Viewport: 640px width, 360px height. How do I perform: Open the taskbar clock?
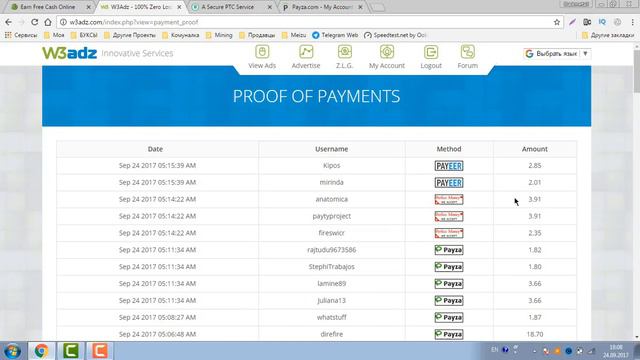pyautogui.click(x=616, y=351)
